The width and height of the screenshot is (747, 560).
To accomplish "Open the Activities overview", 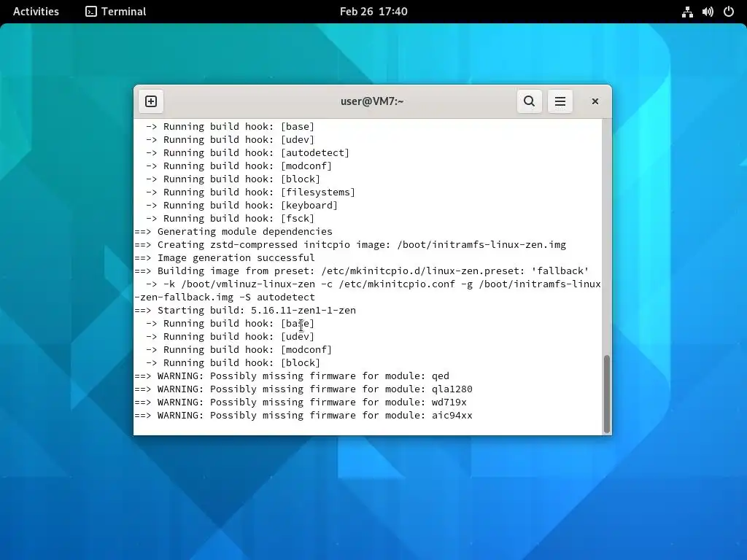I will 36,12.
